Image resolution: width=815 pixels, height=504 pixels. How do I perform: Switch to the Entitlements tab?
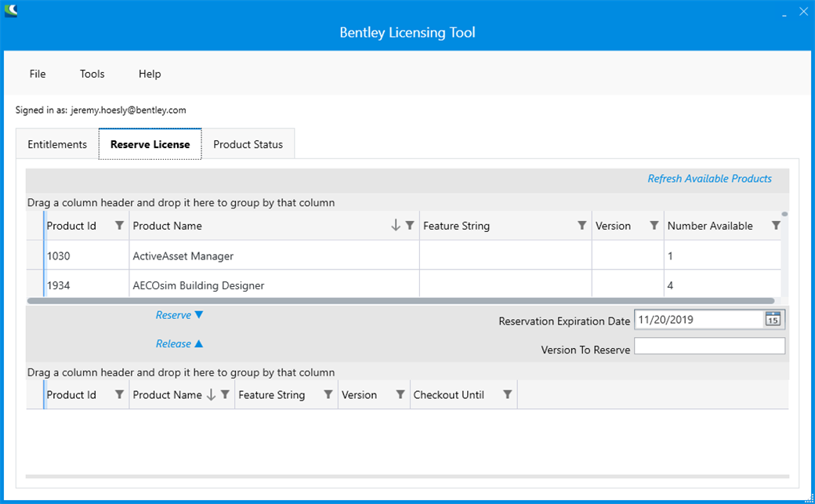(x=57, y=144)
